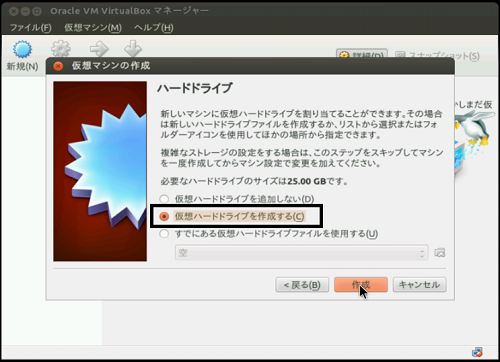Click the キャンセル button
The width and height of the screenshot is (500, 362).
[419, 285]
